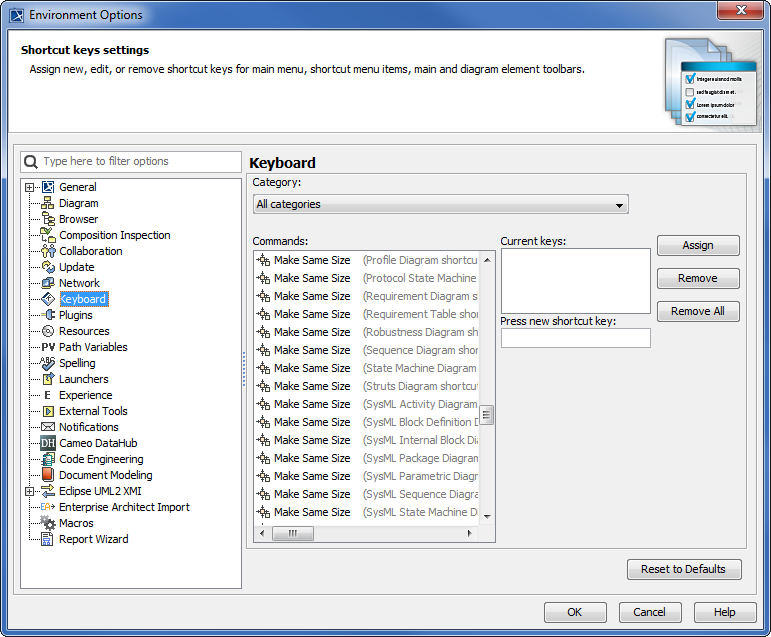
Task: Click the Network icon
Action: click(48, 283)
